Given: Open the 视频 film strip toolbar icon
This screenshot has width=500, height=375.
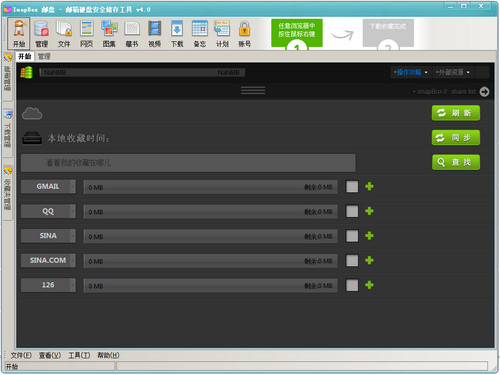Looking at the screenshot, I should click(154, 33).
